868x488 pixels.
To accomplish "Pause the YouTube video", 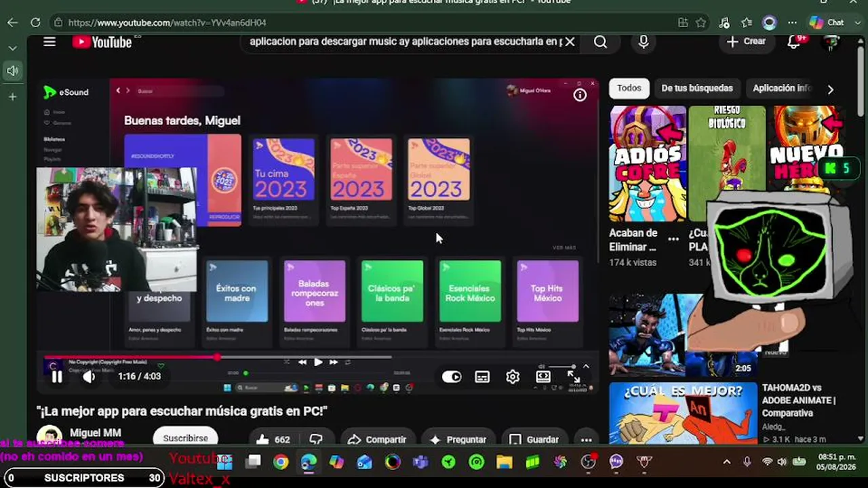I will coord(57,376).
